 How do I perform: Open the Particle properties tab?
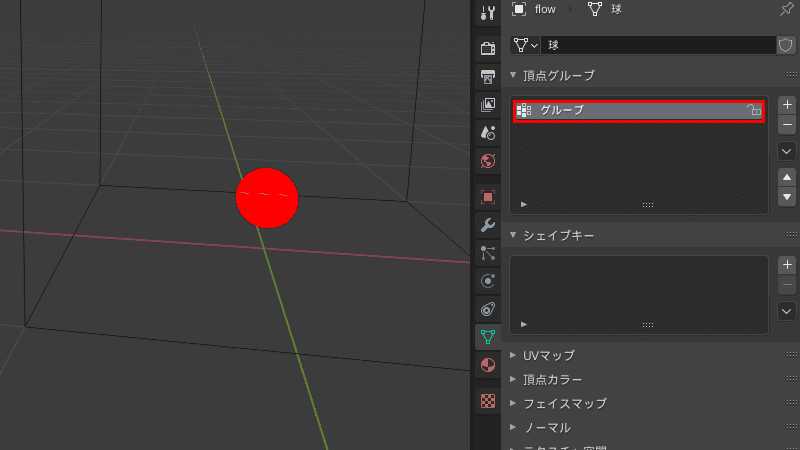488,253
